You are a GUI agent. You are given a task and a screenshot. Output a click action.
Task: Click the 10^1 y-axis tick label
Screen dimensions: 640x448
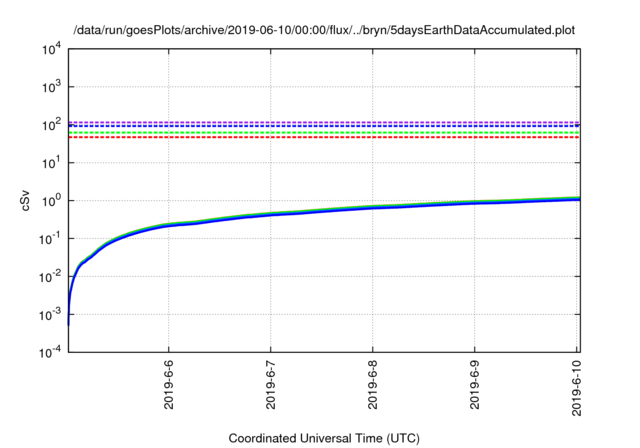click(51, 163)
